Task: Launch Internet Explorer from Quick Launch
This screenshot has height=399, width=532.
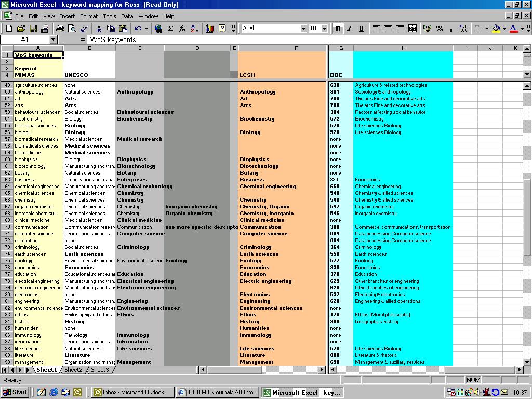Action: click(54, 392)
